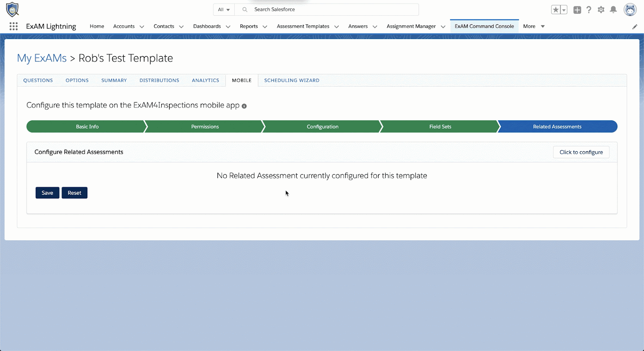Switch to the Summary tab

[x=114, y=81]
